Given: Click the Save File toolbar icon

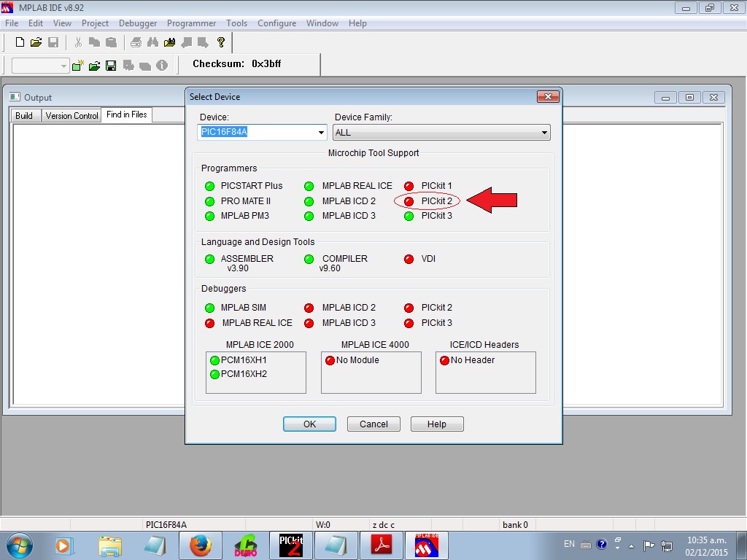Looking at the screenshot, I should tap(53, 42).
